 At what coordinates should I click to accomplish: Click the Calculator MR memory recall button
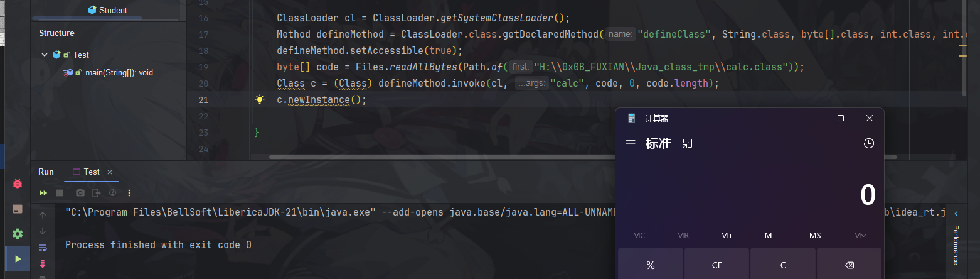point(683,235)
